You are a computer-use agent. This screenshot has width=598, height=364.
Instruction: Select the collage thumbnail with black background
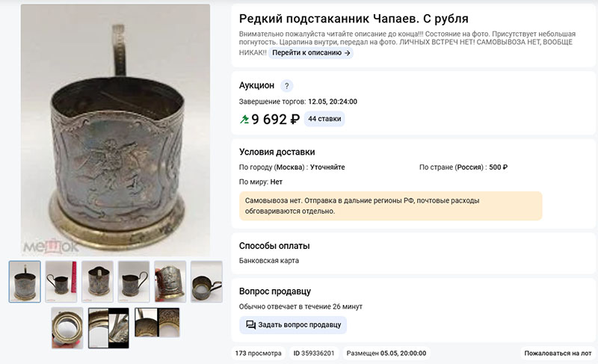point(108,328)
